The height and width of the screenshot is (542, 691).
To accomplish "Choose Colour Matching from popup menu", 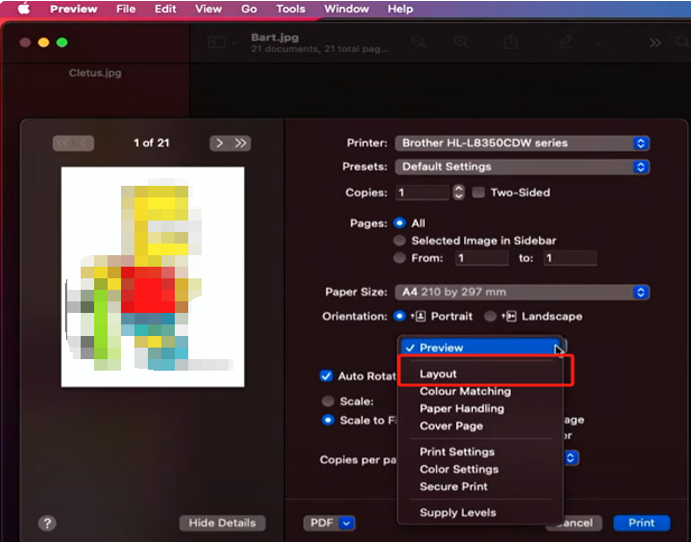I will (x=480, y=391).
